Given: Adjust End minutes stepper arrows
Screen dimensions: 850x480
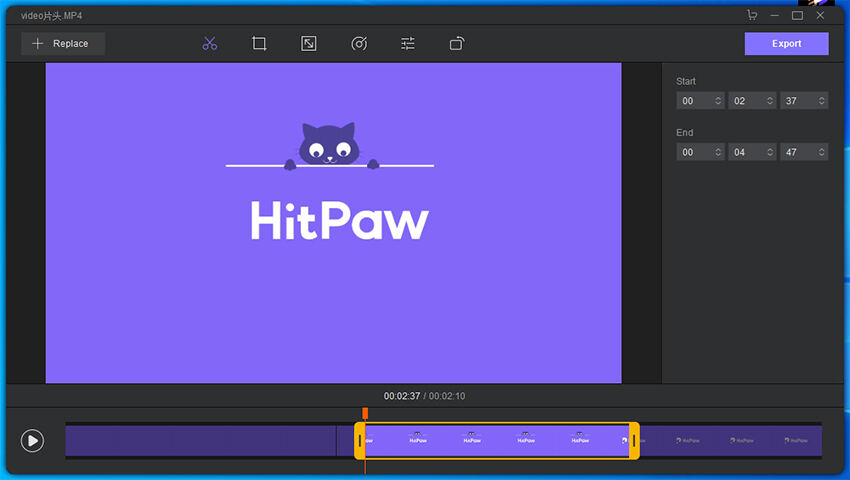Looking at the screenshot, I should [770, 152].
